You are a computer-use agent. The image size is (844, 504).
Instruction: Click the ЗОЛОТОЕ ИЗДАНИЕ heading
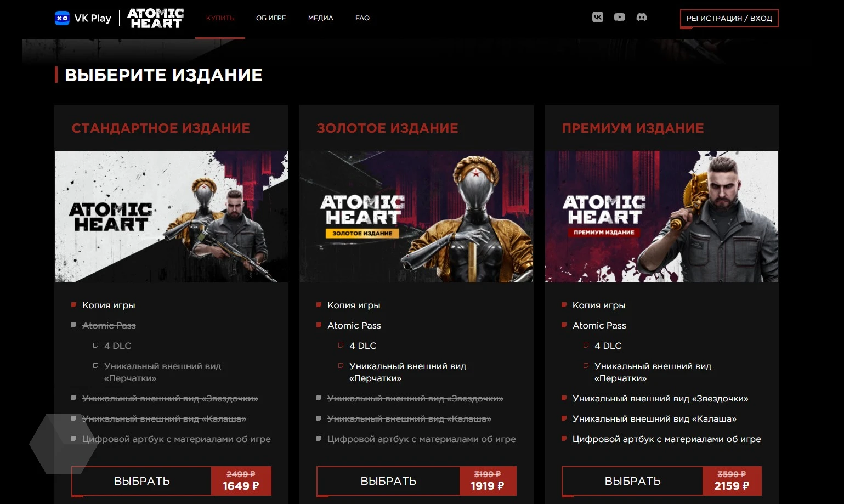[387, 128]
